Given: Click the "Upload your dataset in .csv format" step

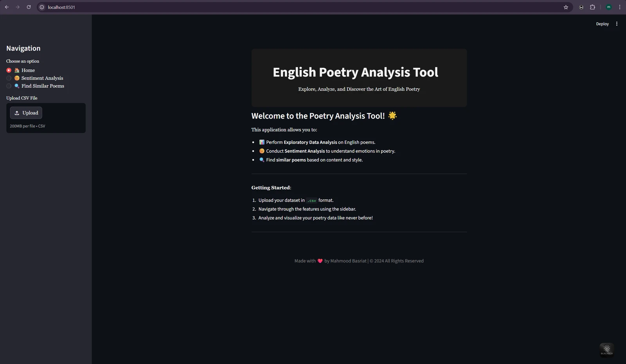Looking at the screenshot, I should coord(296,200).
